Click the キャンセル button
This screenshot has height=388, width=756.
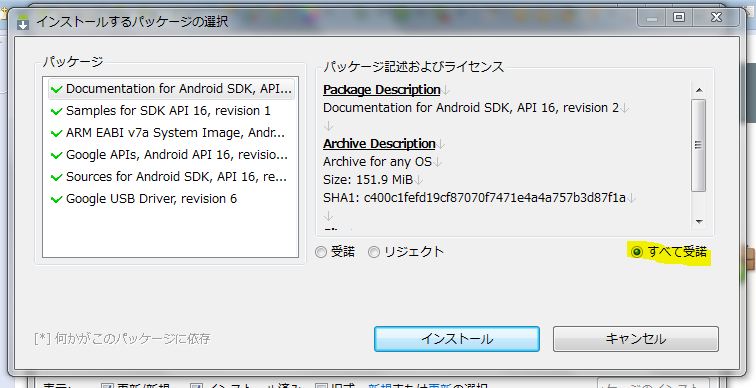pyautogui.click(x=635, y=339)
